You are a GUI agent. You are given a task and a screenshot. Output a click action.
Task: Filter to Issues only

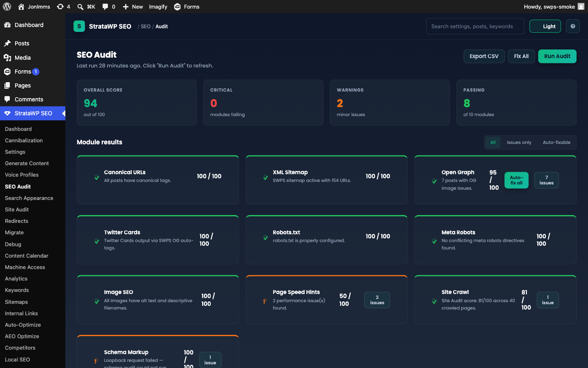click(x=519, y=142)
